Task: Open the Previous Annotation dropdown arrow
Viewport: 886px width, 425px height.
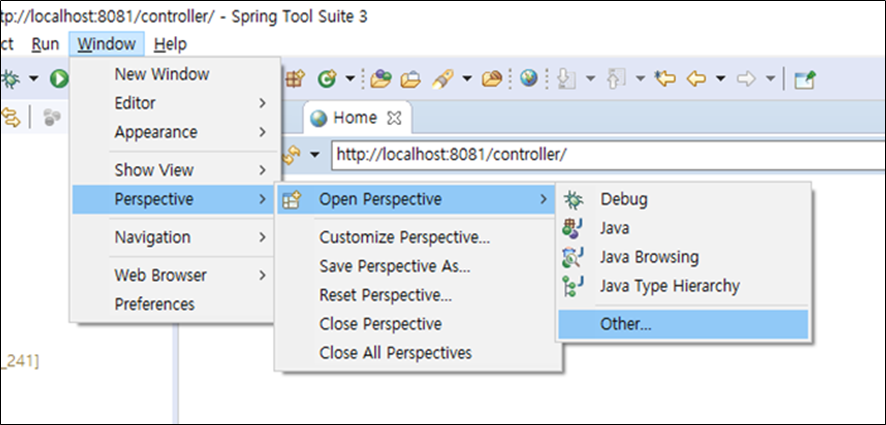Action: [x=640, y=79]
